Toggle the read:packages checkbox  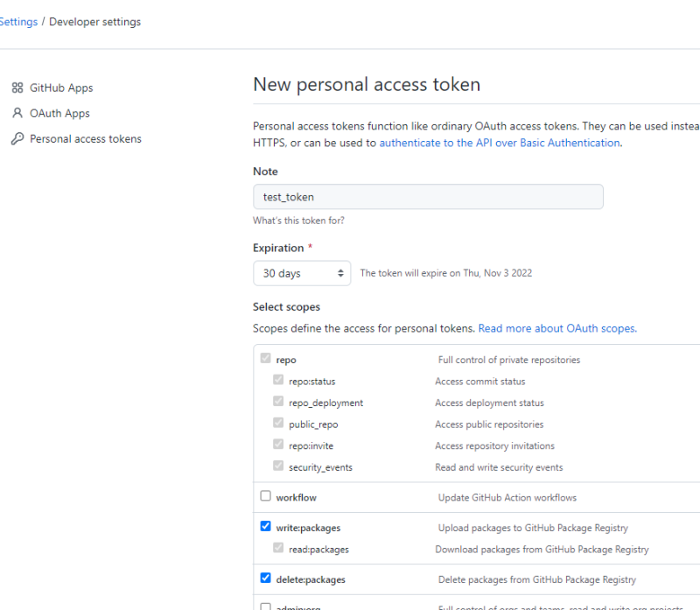point(278,549)
